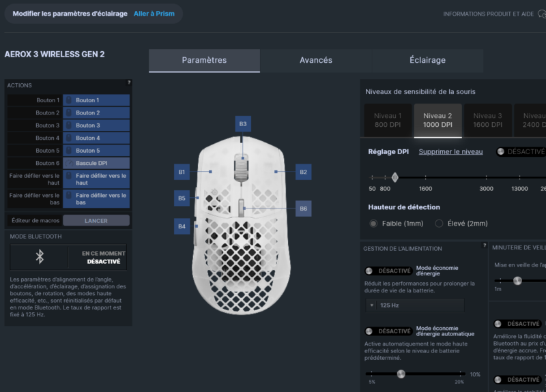Viewport: 546px width, 392px height.
Task: Click Aller à Prism link
Action: tap(154, 14)
